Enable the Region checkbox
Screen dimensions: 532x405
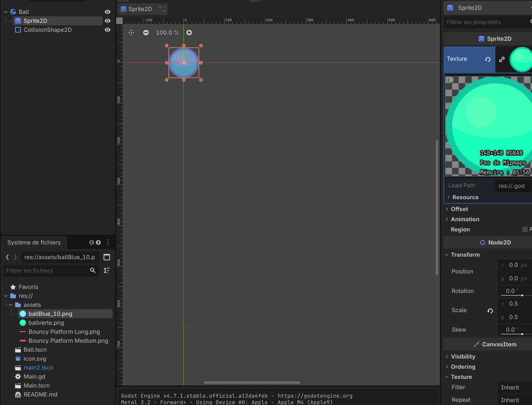pos(525,229)
